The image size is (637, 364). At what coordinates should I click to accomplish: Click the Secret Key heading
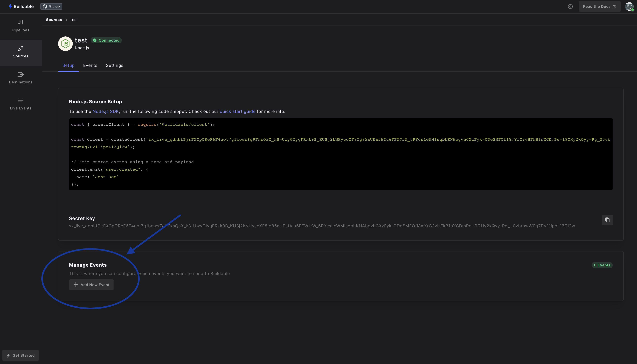(82, 218)
